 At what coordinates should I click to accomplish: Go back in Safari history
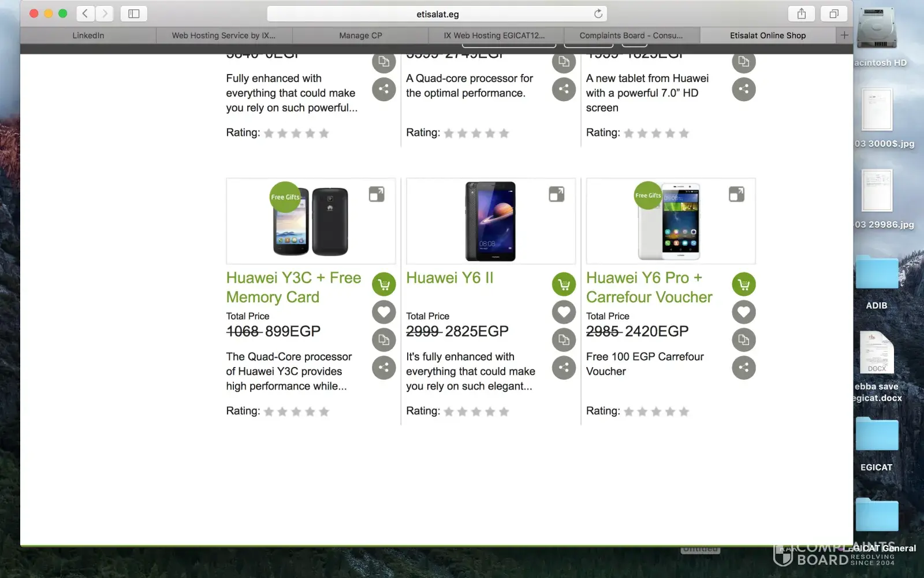pyautogui.click(x=85, y=14)
